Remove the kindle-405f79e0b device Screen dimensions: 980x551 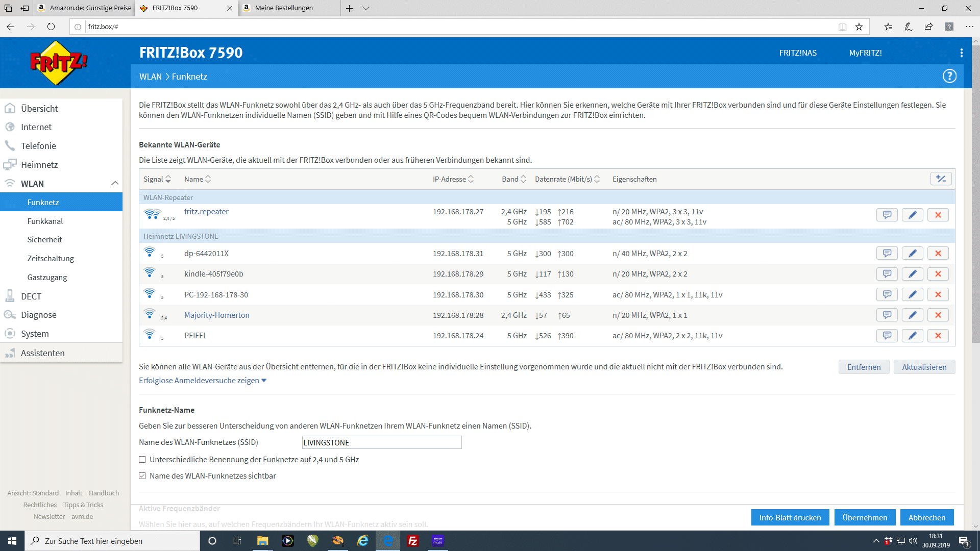(x=938, y=274)
